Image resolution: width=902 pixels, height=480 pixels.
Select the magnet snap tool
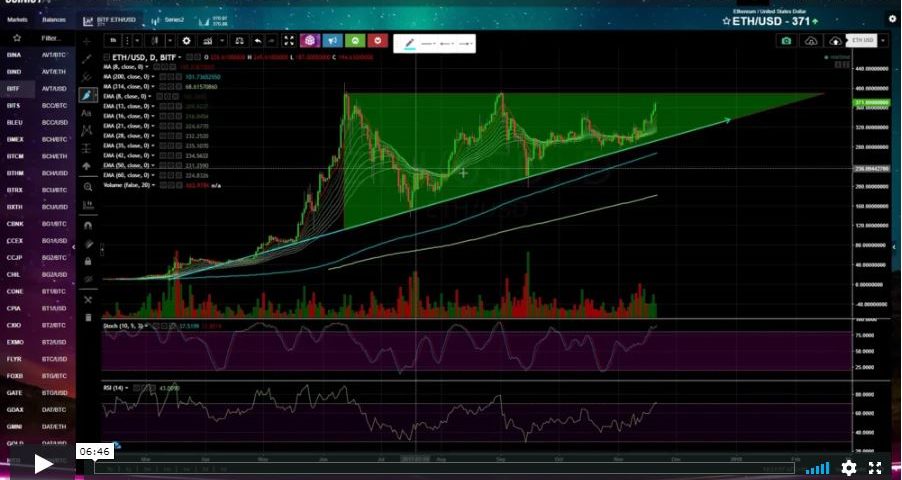(87, 224)
